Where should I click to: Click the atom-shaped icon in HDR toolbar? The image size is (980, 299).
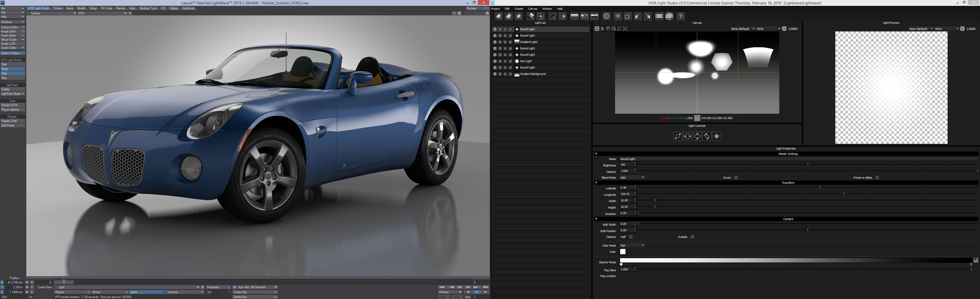click(606, 16)
